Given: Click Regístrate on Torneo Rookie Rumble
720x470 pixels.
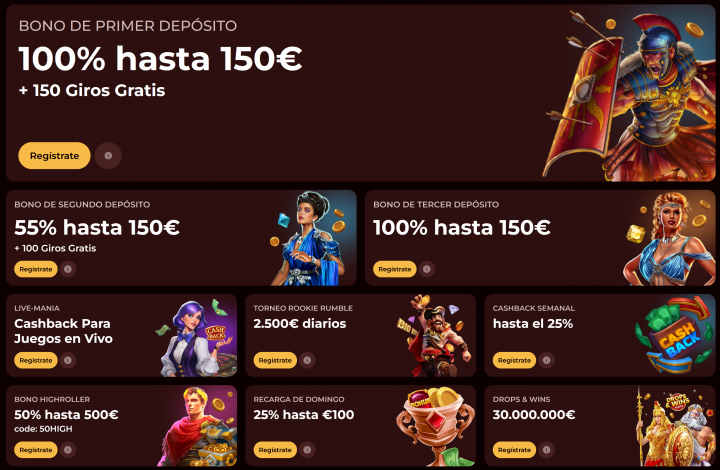Looking at the screenshot, I should [x=275, y=360].
